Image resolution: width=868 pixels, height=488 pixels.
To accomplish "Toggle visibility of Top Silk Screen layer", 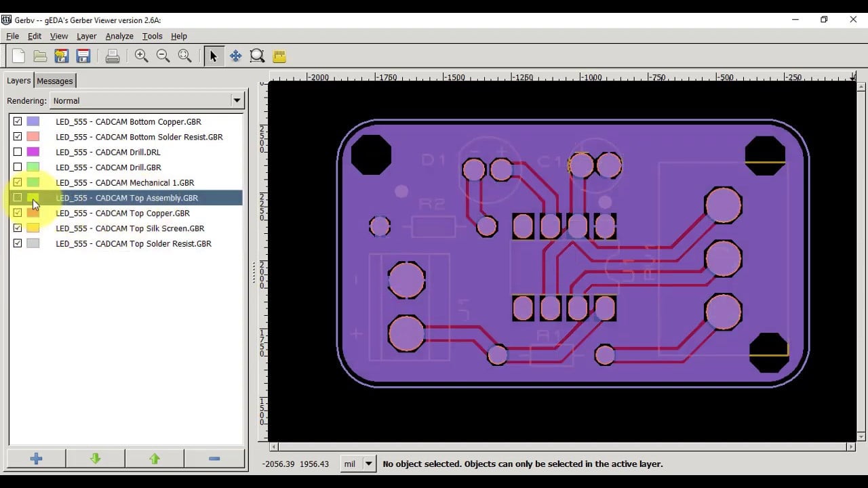I will (x=18, y=228).
